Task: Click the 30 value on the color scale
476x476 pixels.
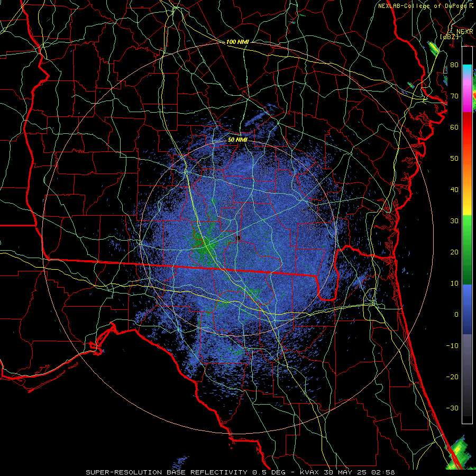Action: [x=454, y=221]
